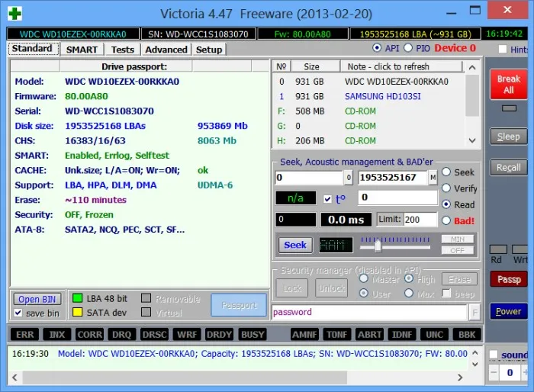
Task: Click the IDNF error indicator
Action: (x=402, y=335)
